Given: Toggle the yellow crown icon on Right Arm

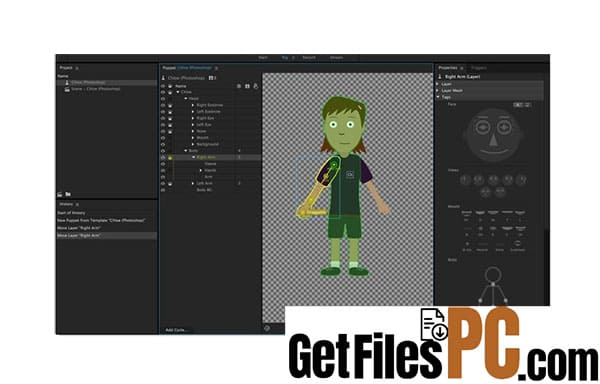Looking at the screenshot, I should point(170,158).
